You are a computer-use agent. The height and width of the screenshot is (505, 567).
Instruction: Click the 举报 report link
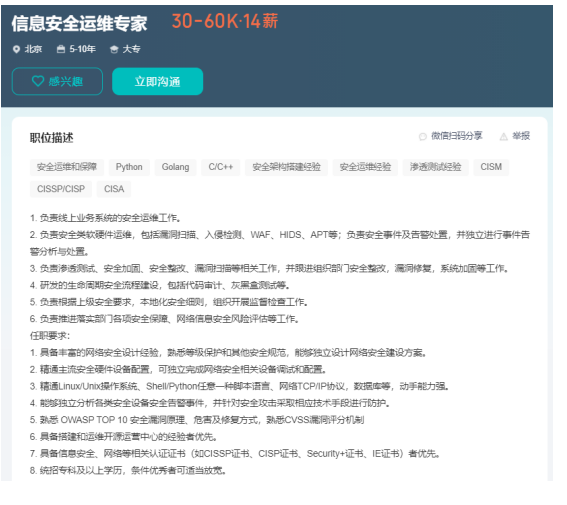[521, 136]
